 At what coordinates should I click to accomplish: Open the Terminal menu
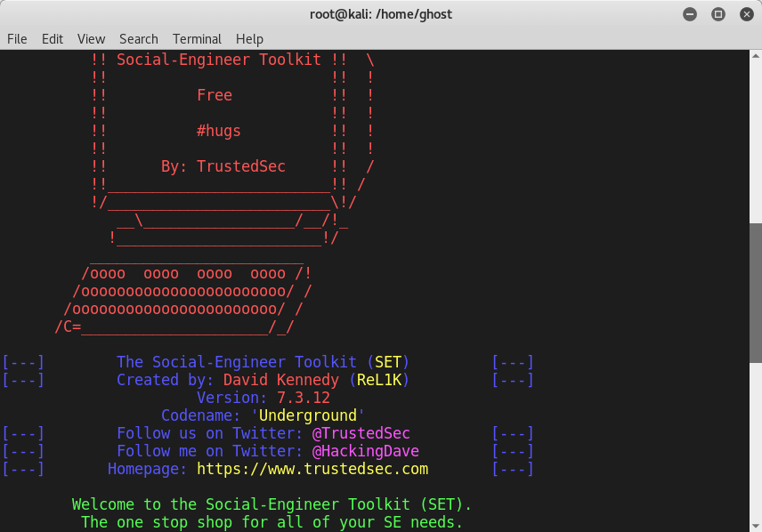[x=197, y=39]
